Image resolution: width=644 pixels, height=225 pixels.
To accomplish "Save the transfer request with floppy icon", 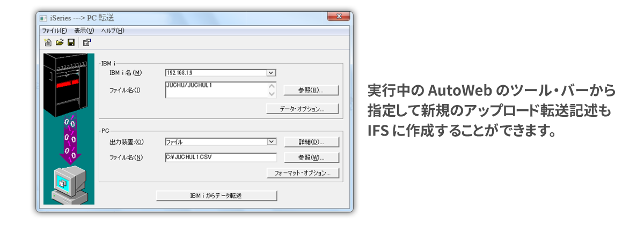I will (71, 42).
